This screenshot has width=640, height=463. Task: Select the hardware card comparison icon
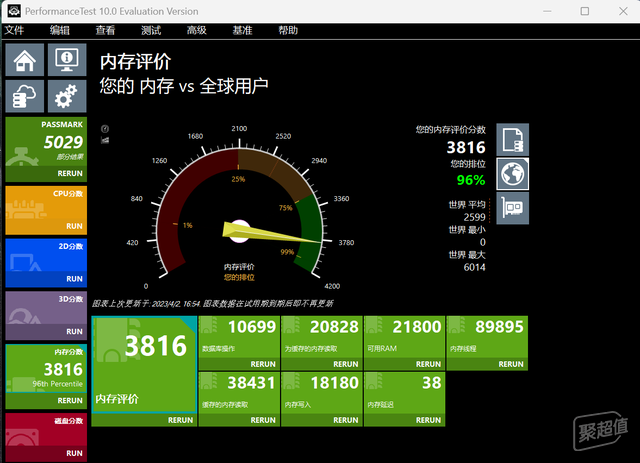click(513, 208)
